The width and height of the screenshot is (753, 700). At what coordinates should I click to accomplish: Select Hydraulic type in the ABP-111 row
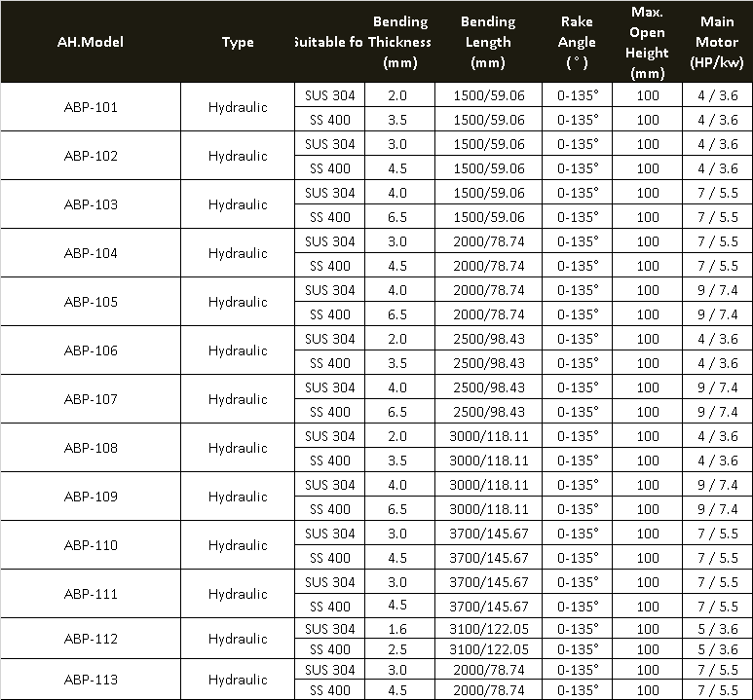237,594
